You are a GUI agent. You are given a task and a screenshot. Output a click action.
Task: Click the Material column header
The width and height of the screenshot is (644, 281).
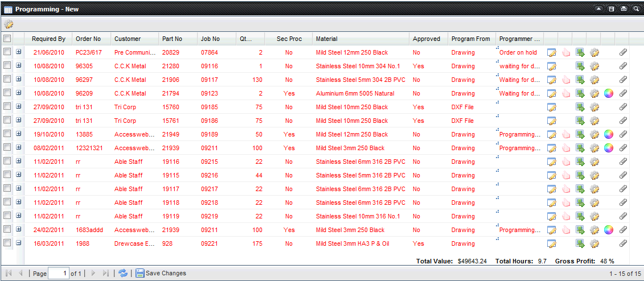coord(327,39)
